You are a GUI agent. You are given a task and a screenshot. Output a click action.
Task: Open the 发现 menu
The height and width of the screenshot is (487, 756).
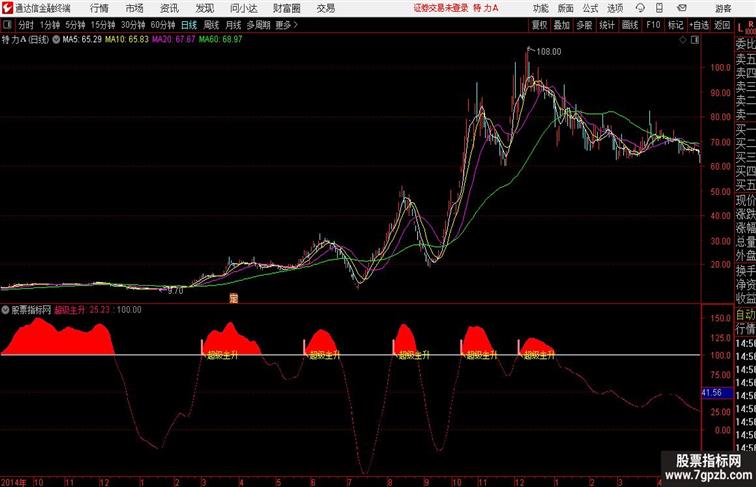click(204, 8)
